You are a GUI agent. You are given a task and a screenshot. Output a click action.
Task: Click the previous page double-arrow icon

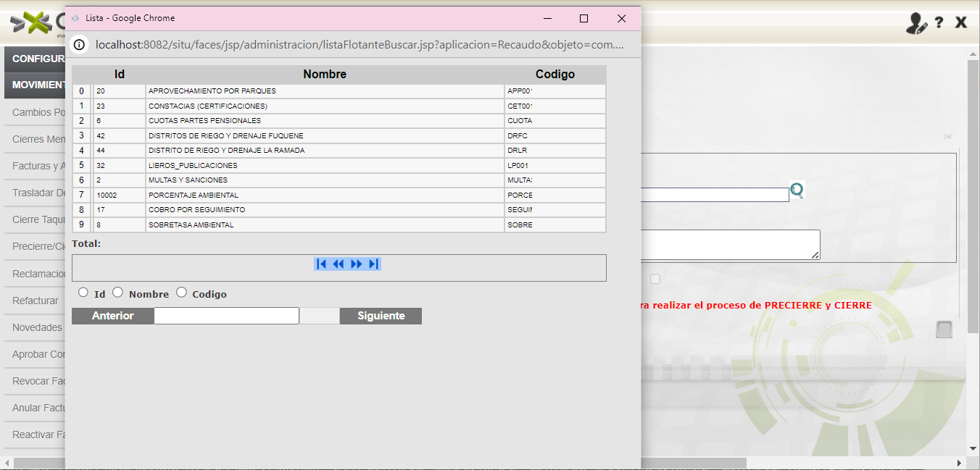(339, 264)
